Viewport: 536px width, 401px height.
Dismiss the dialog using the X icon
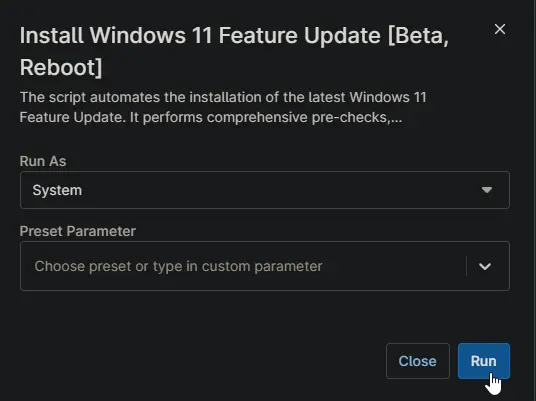tap(500, 29)
